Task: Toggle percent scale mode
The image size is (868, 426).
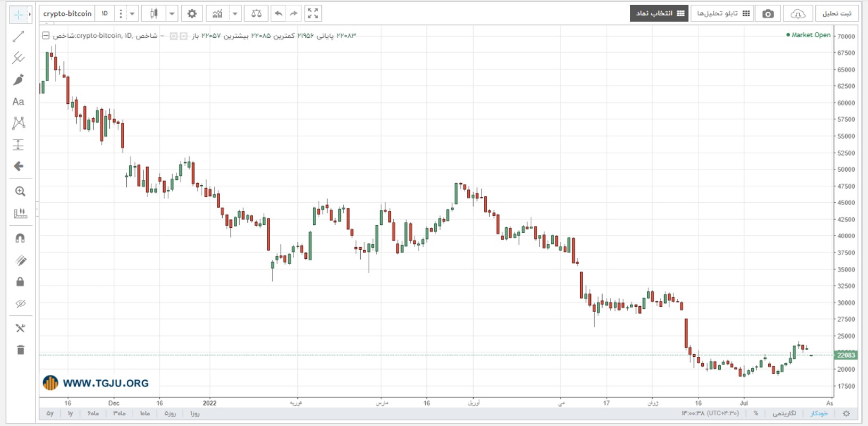Action: click(x=756, y=413)
